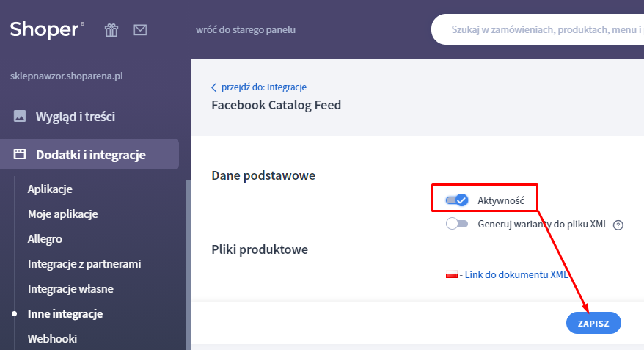Click the help icon beside Generuj warianty
Viewport: 644px width, 350px height.
point(618,225)
